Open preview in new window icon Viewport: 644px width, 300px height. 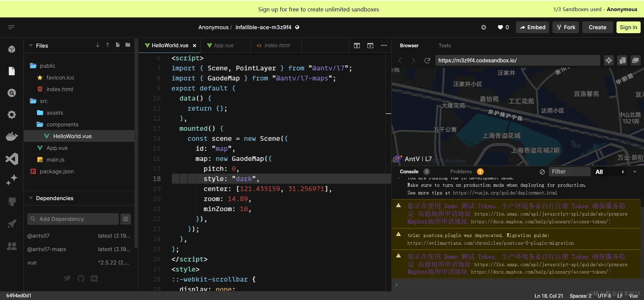[635, 60]
